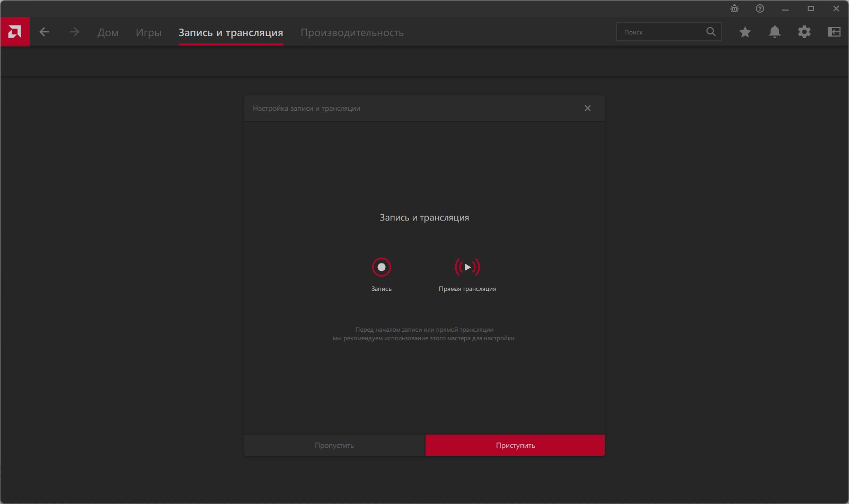The width and height of the screenshot is (849, 504).
Task: Click the red Запись record icon
Action: coord(382,267)
